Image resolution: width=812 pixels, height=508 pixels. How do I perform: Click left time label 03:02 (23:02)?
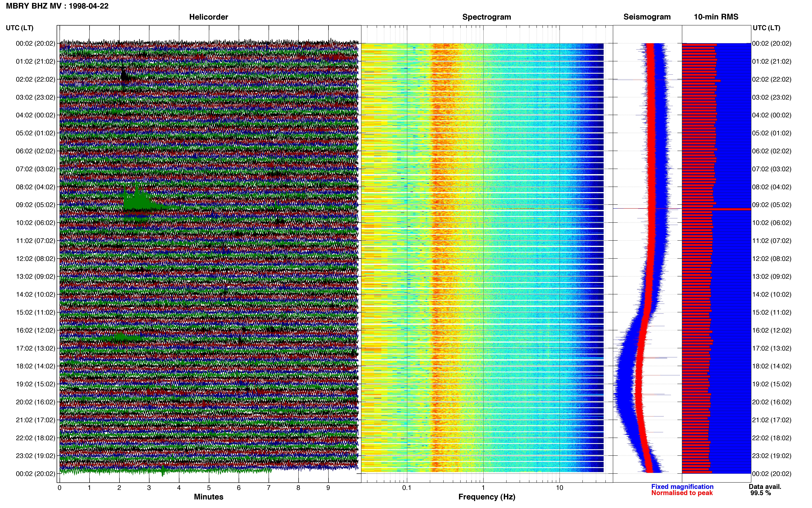[35, 97]
